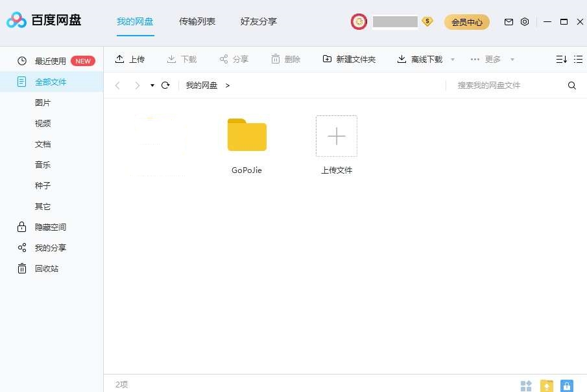
Task: Switch to the 我的网盘 tab
Action: point(135,21)
